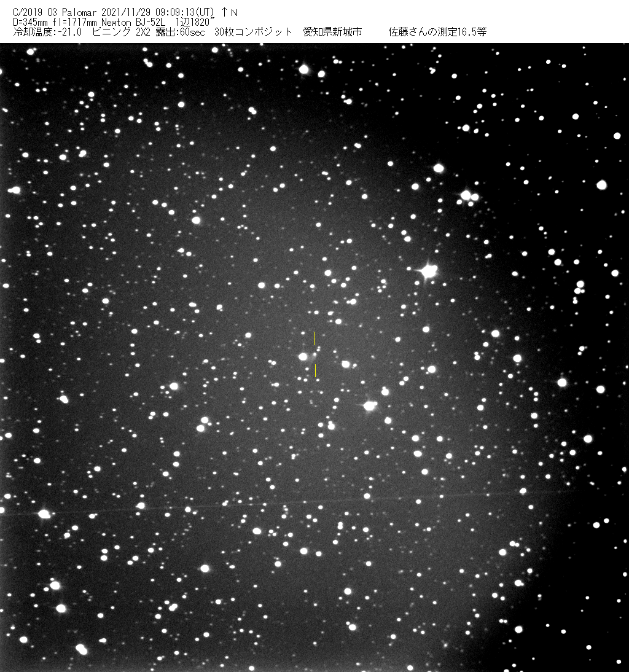Image resolution: width=629 pixels, height=672 pixels.
Task: Select the 佐藤さんの測定16.5等 magnitude note
Action: tap(437, 32)
